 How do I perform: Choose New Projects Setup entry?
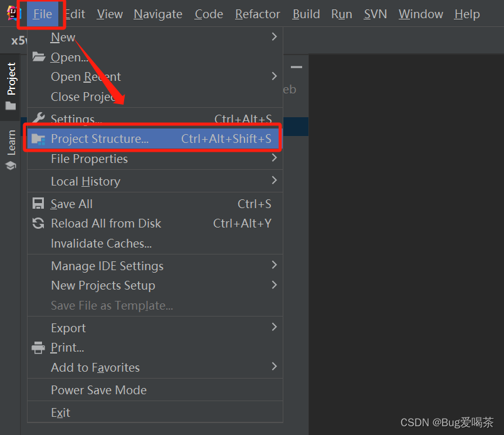click(x=155, y=285)
